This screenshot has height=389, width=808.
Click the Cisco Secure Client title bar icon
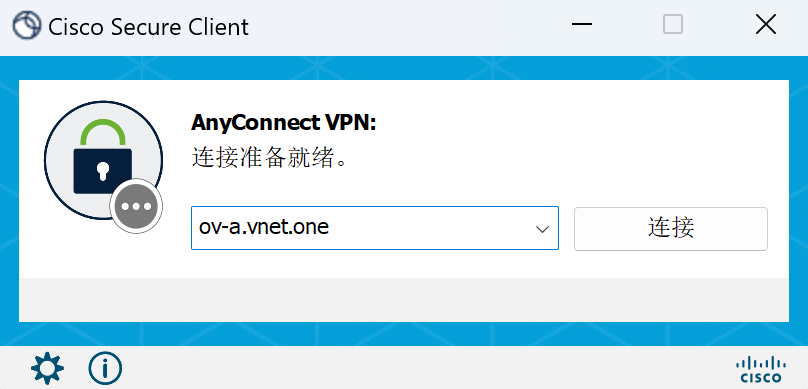click(x=27, y=25)
